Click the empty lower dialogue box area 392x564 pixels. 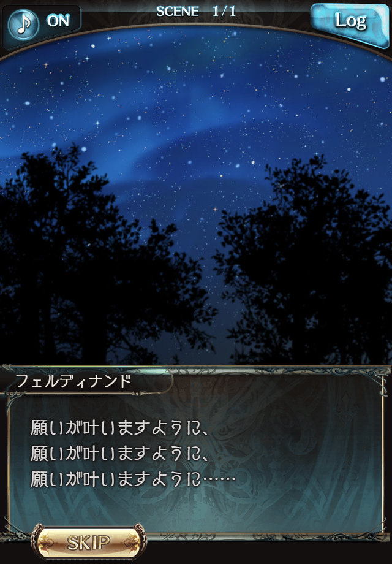230,511
